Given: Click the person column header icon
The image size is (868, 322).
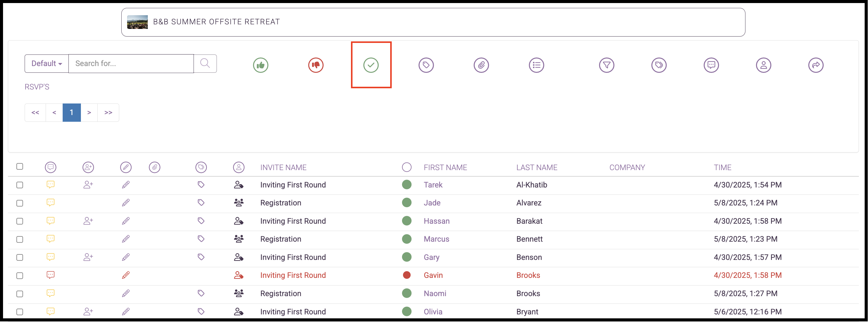Looking at the screenshot, I should click(x=238, y=167).
